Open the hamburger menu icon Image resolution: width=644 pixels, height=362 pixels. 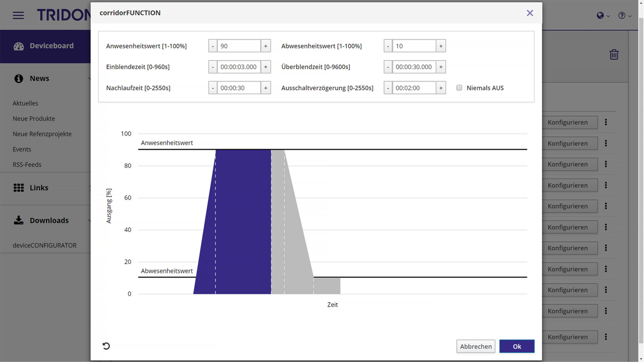(x=18, y=15)
